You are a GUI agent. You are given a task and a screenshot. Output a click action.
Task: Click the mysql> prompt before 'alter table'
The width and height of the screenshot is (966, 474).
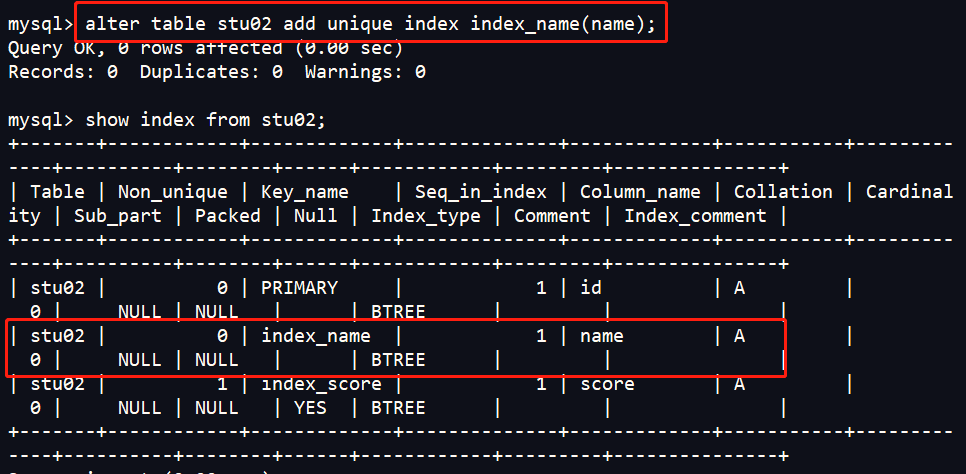[41, 25]
